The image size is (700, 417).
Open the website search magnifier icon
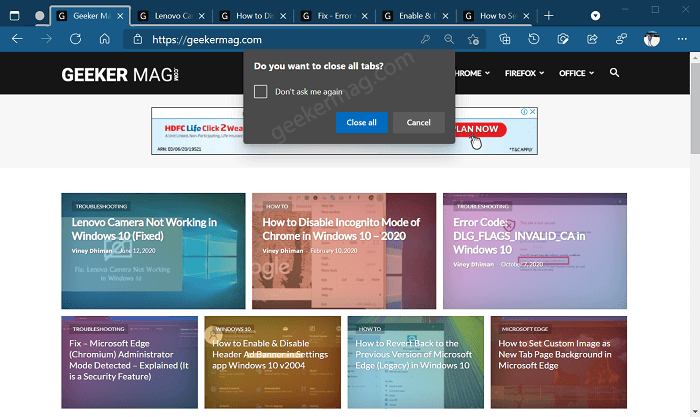click(x=614, y=72)
